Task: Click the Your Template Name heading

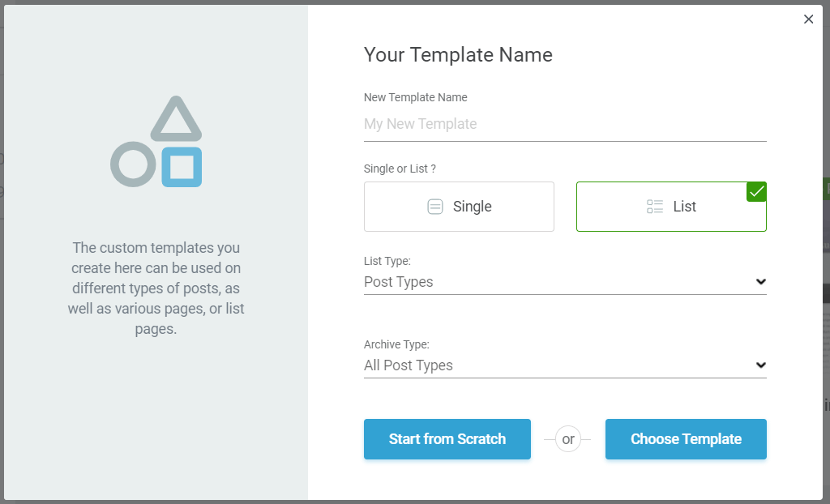Action: click(x=458, y=55)
